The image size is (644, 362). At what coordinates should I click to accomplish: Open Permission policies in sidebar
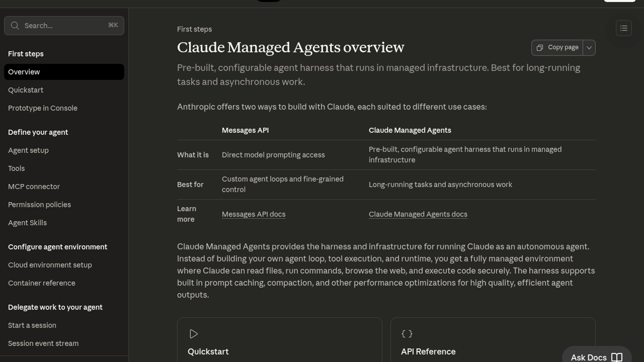[40, 204]
